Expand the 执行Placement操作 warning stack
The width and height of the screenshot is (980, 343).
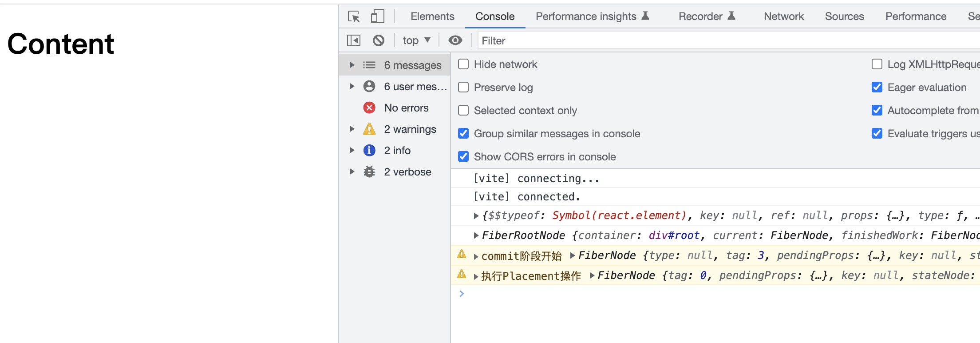[476, 277]
